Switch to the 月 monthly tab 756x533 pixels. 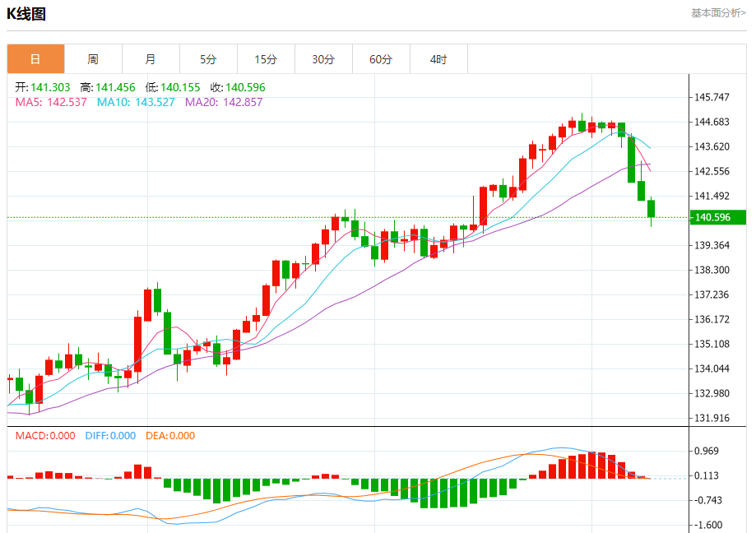[151, 58]
